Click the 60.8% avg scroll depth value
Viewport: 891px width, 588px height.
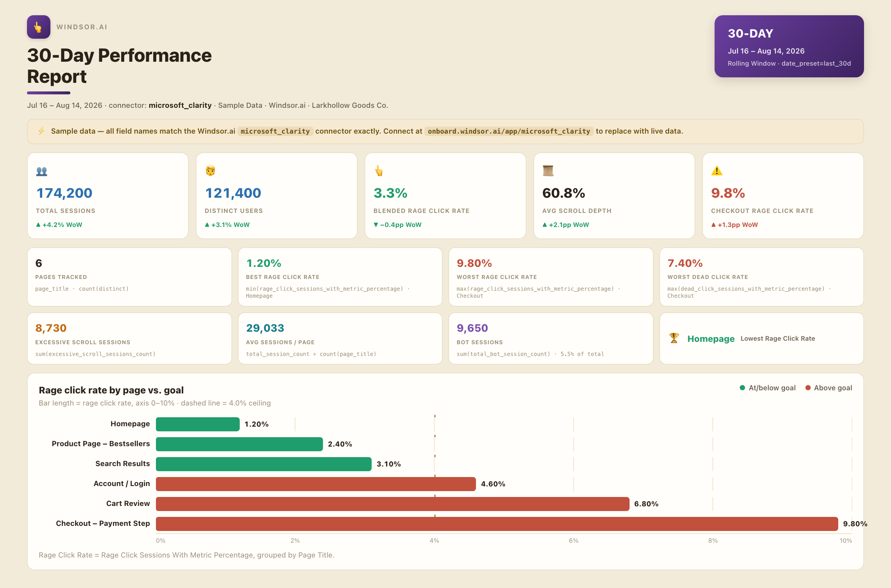pyautogui.click(x=564, y=193)
